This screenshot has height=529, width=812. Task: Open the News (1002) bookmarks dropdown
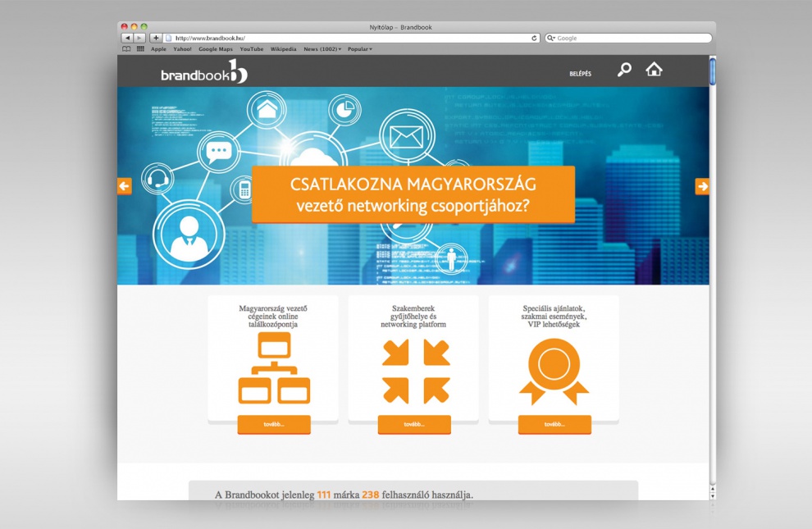click(x=322, y=49)
